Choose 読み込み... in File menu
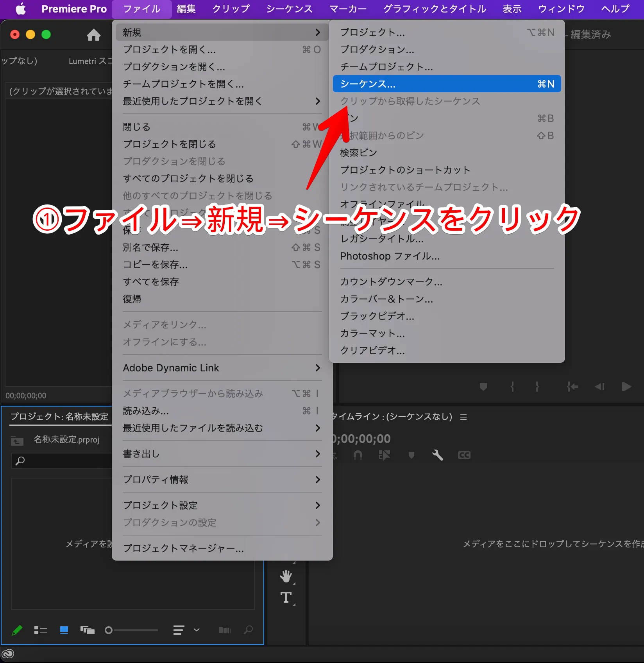This screenshot has width=644, height=663. tap(222, 411)
